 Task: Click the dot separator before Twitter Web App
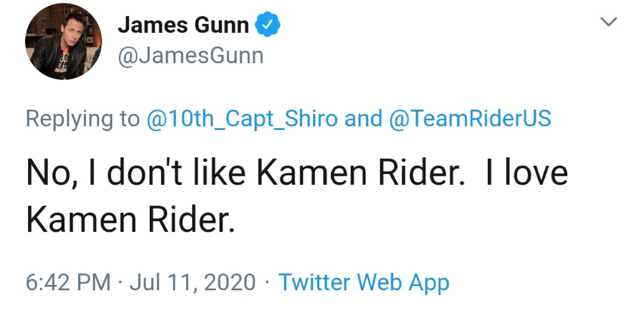(x=267, y=282)
